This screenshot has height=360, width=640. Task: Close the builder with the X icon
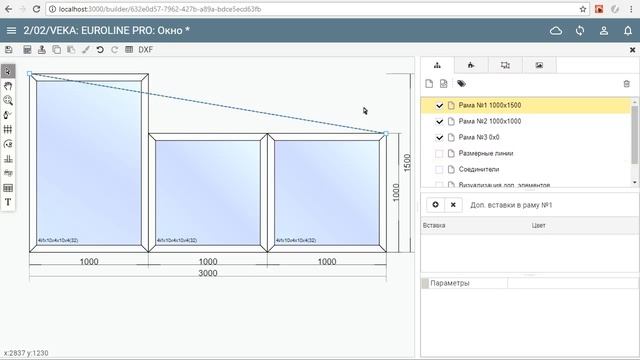632,50
